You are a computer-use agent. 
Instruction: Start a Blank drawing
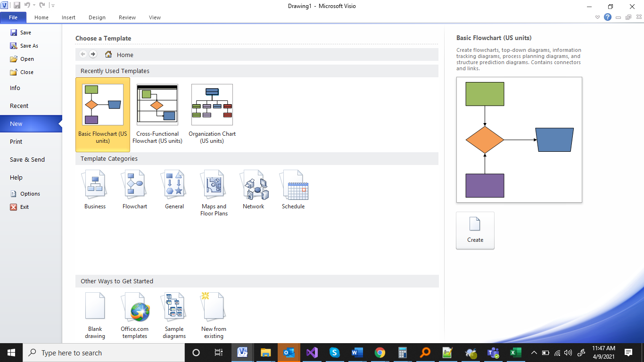click(95, 316)
